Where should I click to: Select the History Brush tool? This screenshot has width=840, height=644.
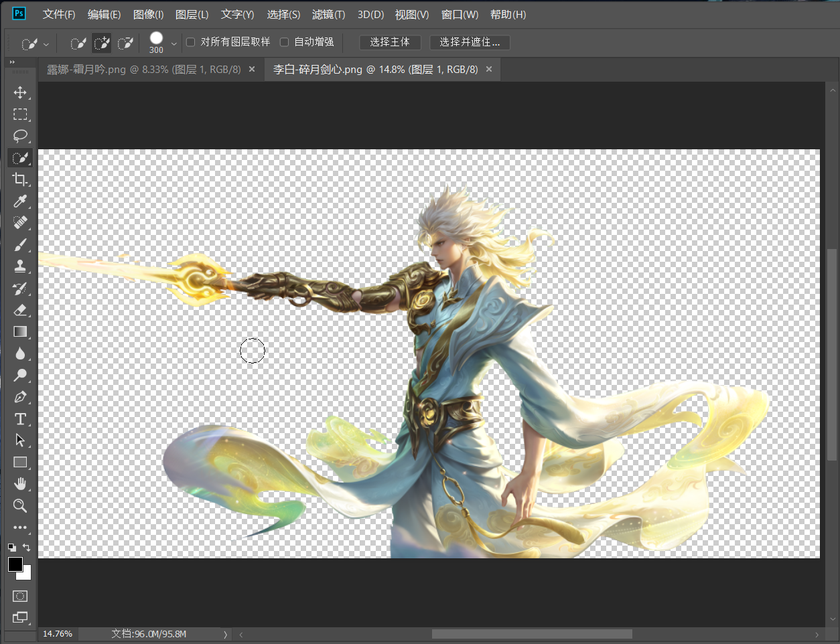[x=20, y=289]
